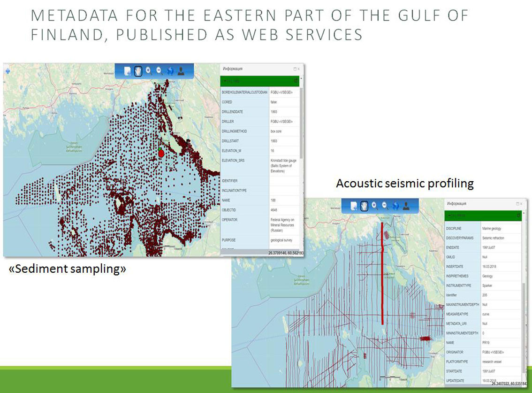Click the user profile icon in the seismic profiling map toolbar

click(x=406, y=206)
